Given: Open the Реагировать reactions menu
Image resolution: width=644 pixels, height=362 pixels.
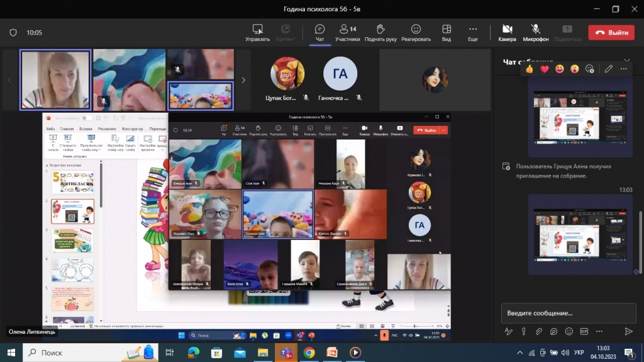Looking at the screenshot, I should click(x=416, y=33).
